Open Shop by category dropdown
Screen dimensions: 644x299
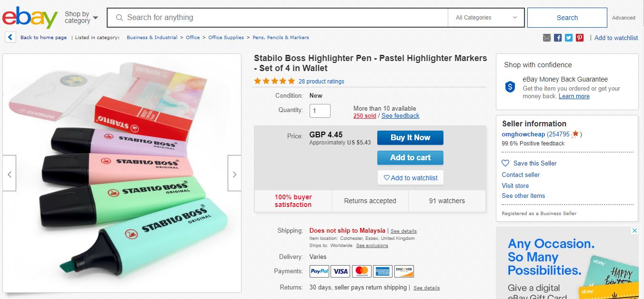[x=81, y=18]
